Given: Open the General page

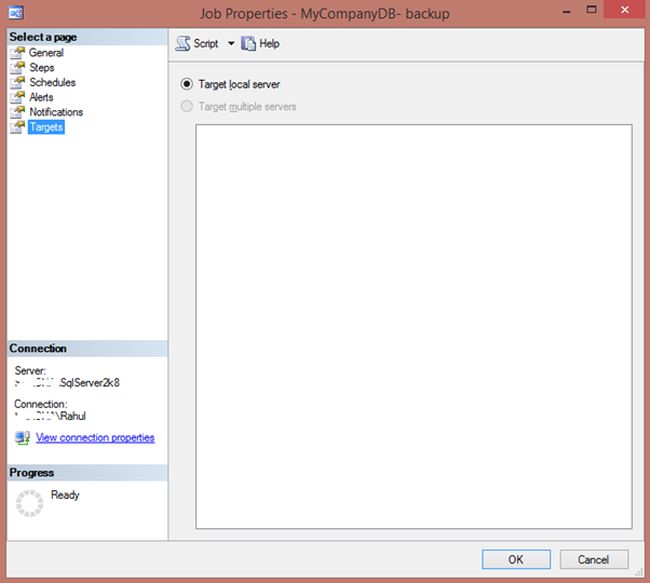Looking at the screenshot, I should pyautogui.click(x=46, y=53).
